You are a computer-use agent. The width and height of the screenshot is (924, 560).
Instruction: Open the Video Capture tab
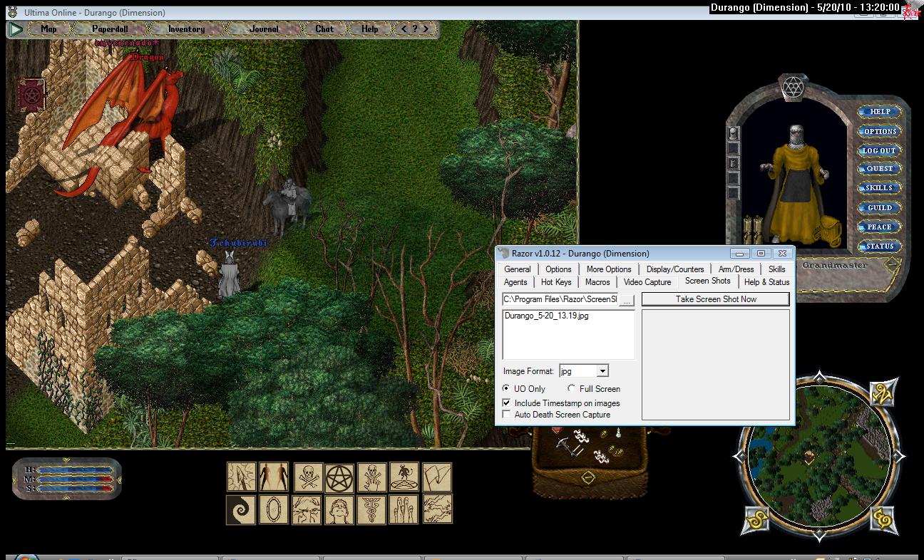(x=647, y=282)
